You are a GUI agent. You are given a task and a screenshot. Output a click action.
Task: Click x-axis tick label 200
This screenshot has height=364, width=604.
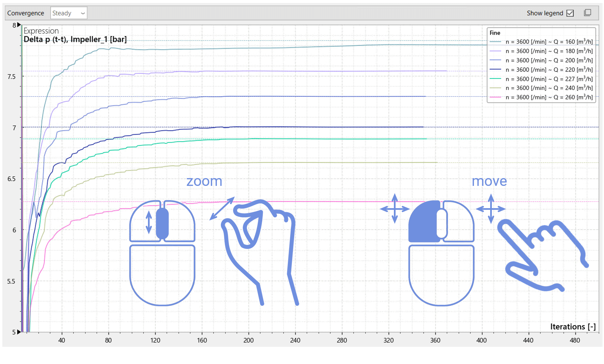[249, 340]
